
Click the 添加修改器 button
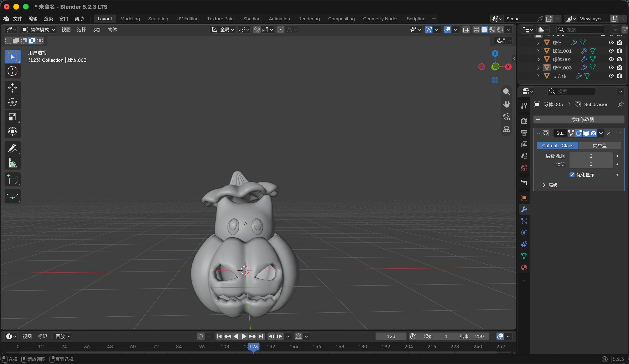tap(579, 120)
